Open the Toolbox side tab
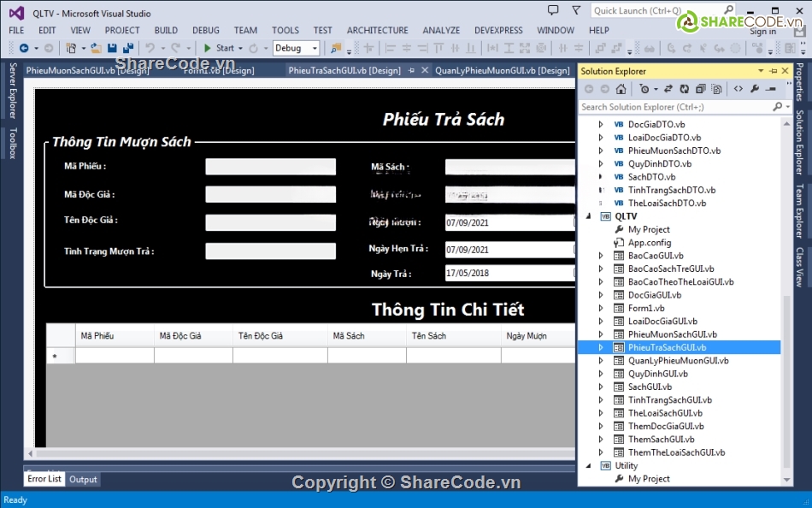Image resolution: width=812 pixels, height=508 pixels. (13, 143)
